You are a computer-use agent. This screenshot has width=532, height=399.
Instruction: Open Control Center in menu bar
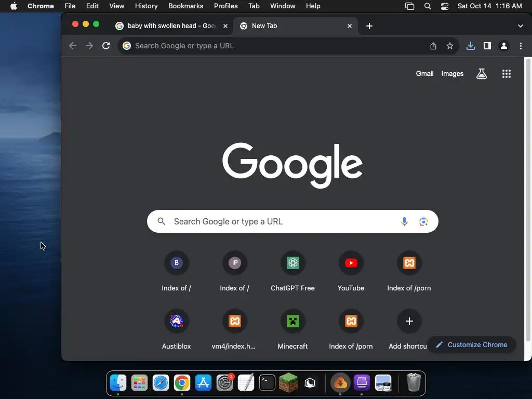pos(445,6)
